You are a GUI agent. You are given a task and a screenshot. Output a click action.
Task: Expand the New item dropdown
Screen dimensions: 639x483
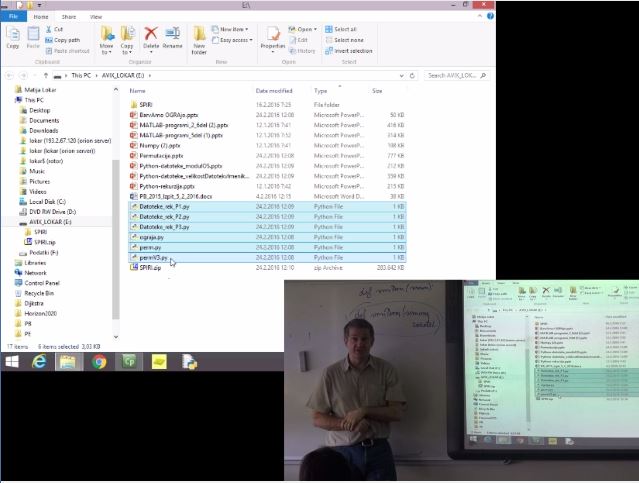click(233, 29)
